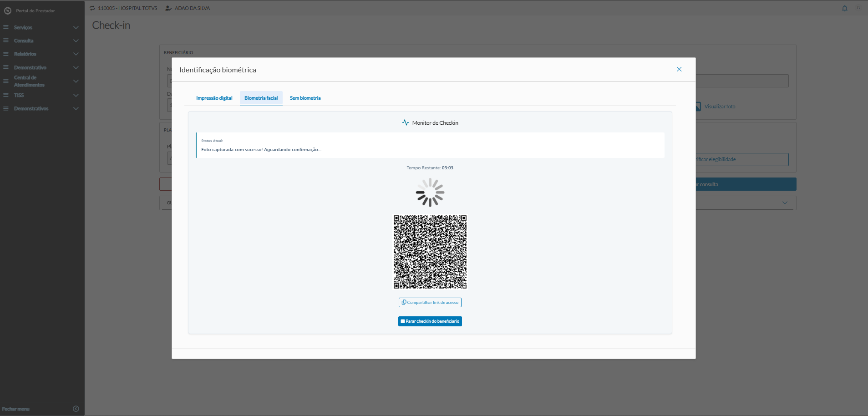The image size is (868, 416).
Task: Click the blue consulta button
Action: (746, 184)
